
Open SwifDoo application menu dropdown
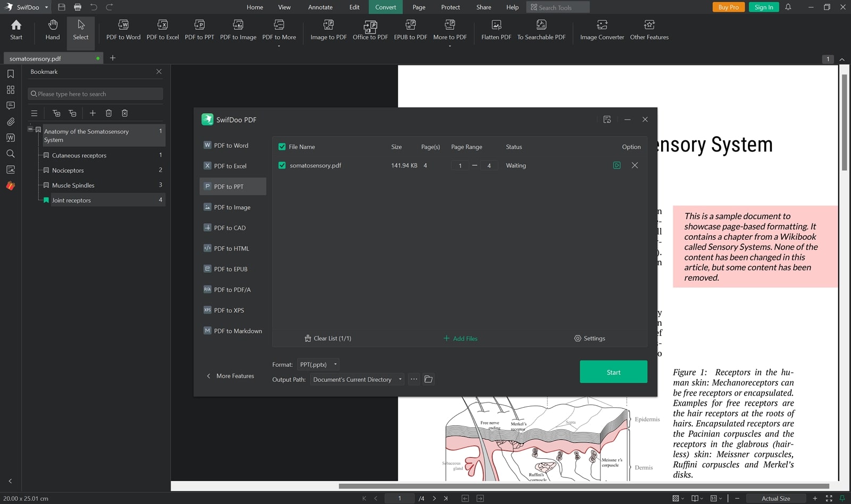click(46, 7)
